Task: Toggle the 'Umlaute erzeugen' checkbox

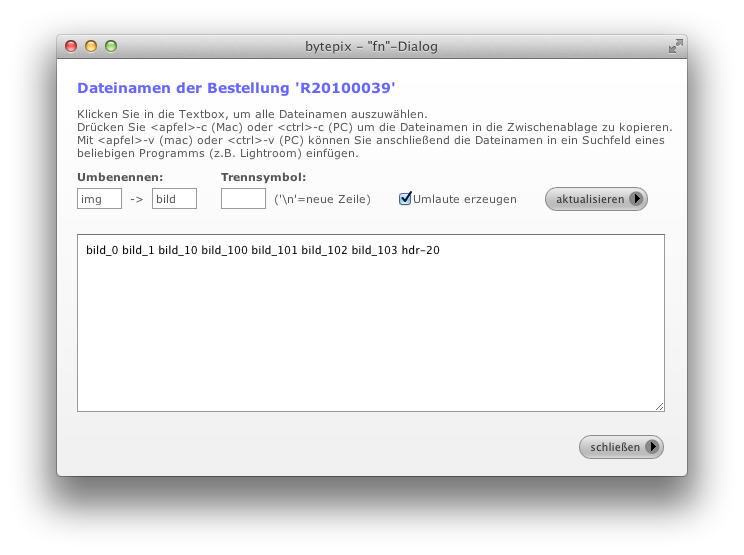Action: pyautogui.click(x=405, y=198)
